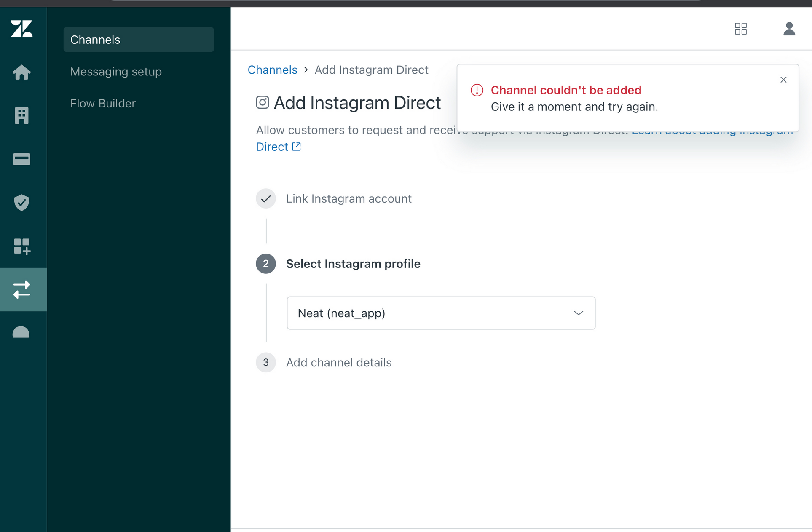812x532 pixels.
Task: Click checkmark on Link Instagram account step
Action: [266, 198]
